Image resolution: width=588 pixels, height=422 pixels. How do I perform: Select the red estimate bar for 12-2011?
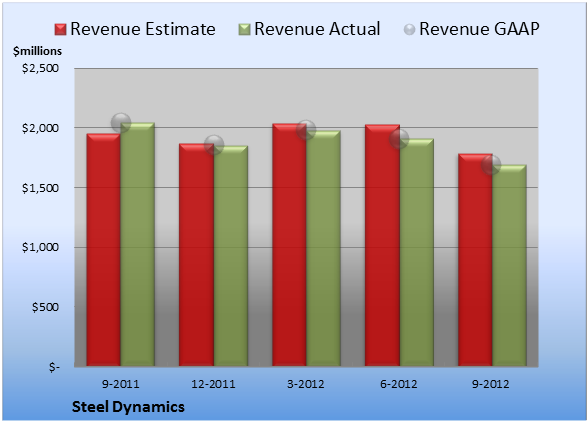tap(196, 255)
